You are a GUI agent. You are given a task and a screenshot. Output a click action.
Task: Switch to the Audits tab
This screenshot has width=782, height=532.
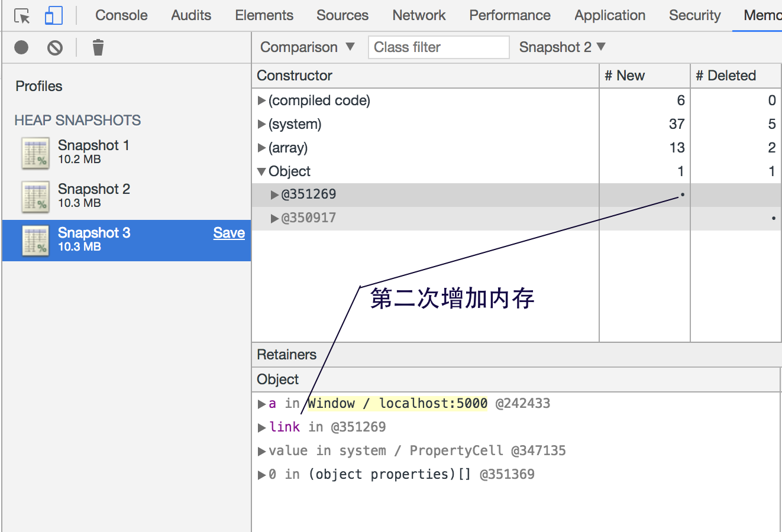pyautogui.click(x=191, y=15)
